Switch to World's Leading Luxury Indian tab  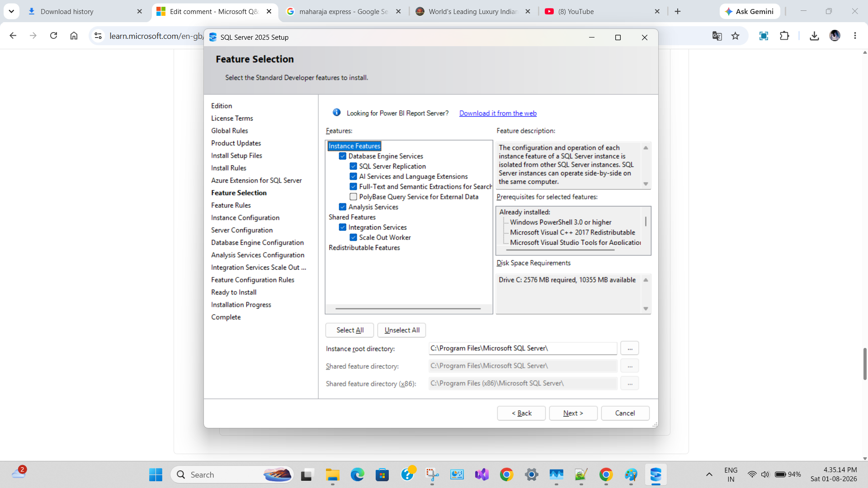(473, 12)
